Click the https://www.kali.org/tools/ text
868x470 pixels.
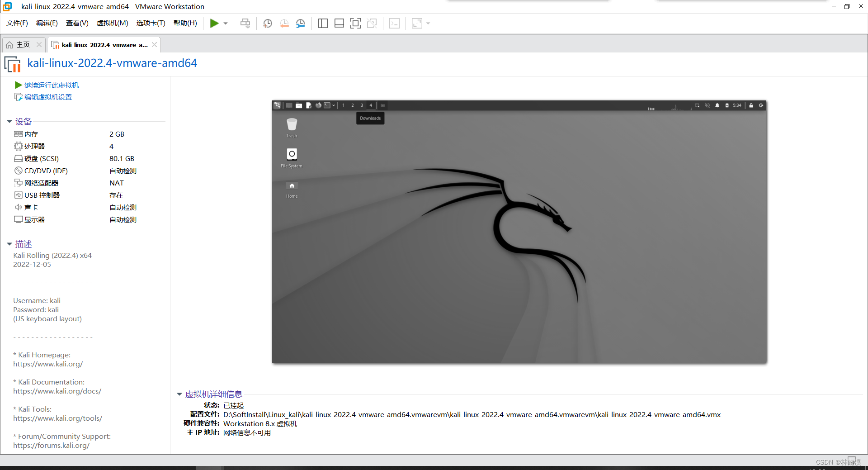click(x=57, y=418)
